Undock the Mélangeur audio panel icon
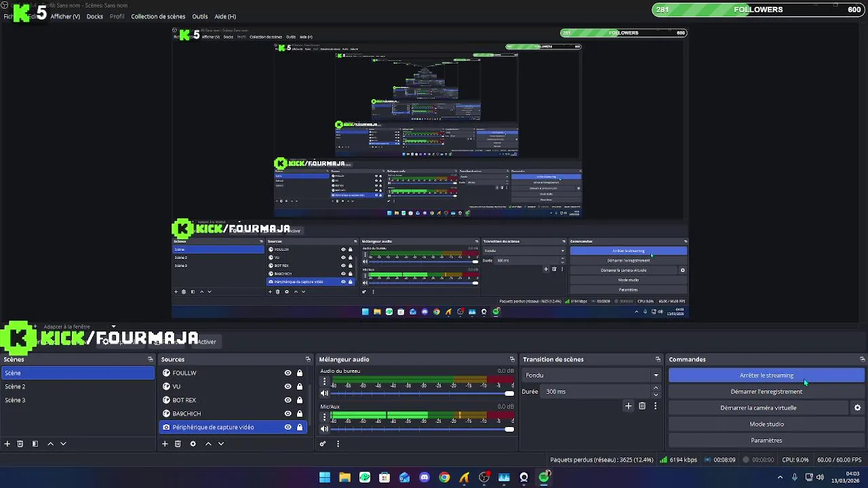Viewport: 868px width, 488px height. pos(513,359)
